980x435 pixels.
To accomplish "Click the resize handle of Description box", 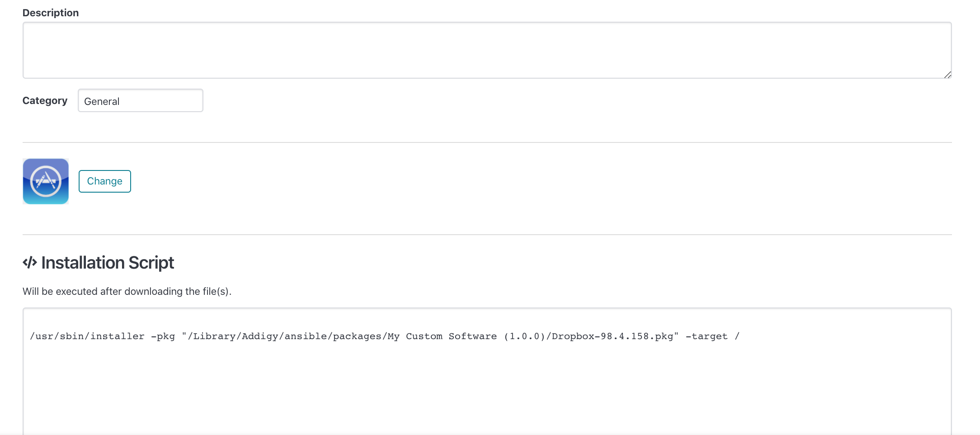I will [x=948, y=75].
